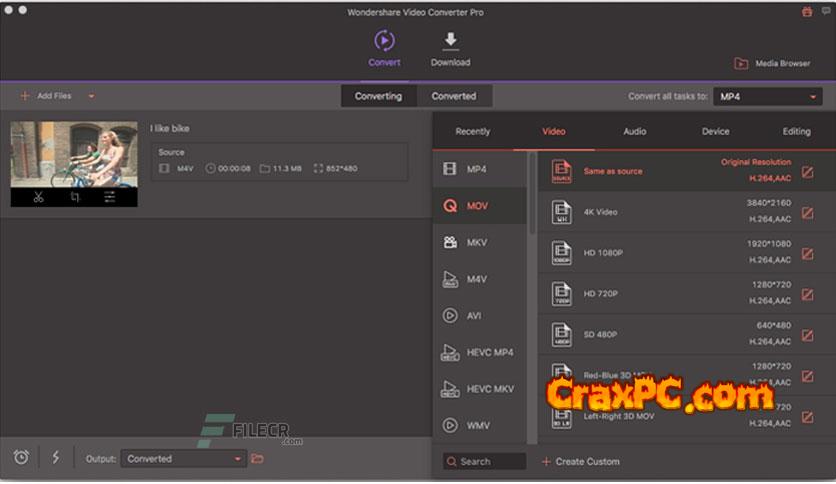Select the Recently tab
The image size is (836, 484).
click(472, 131)
